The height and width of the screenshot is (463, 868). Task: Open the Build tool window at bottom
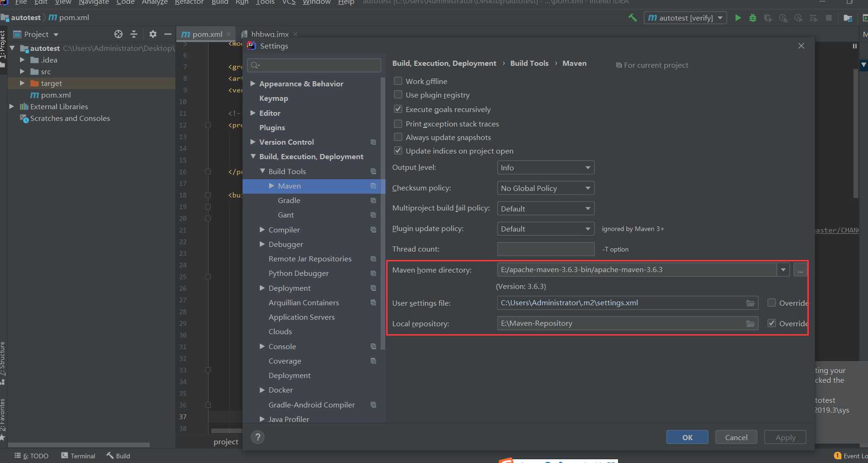(118, 456)
